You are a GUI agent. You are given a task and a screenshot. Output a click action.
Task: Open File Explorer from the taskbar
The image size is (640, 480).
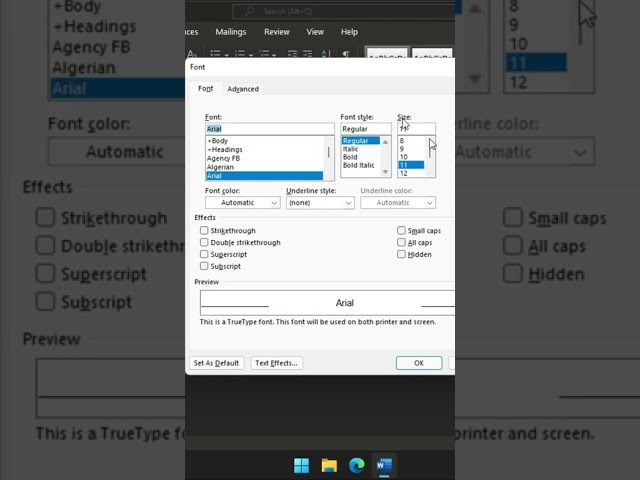[329, 465]
